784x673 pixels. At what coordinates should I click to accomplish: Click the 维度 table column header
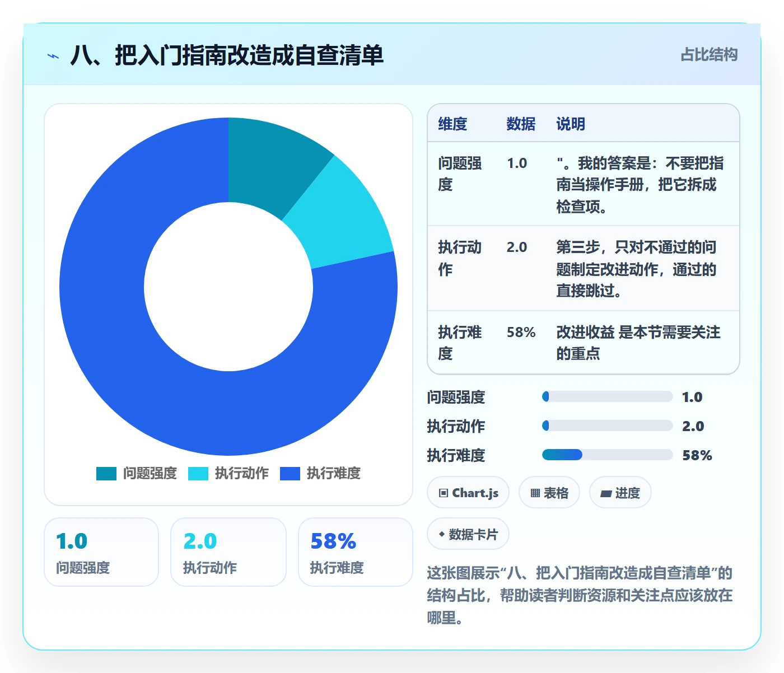(x=452, y=124)
